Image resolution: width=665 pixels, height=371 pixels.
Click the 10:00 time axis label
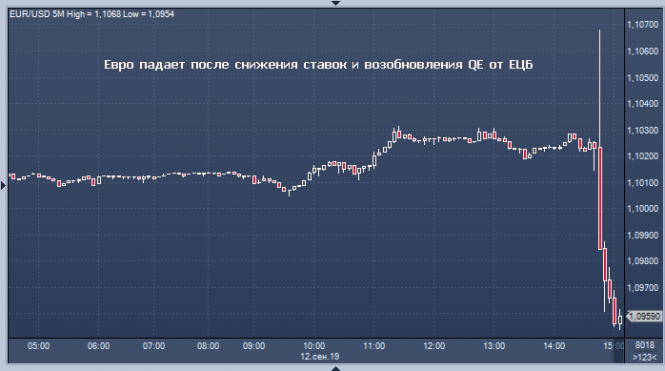point(314,346)
